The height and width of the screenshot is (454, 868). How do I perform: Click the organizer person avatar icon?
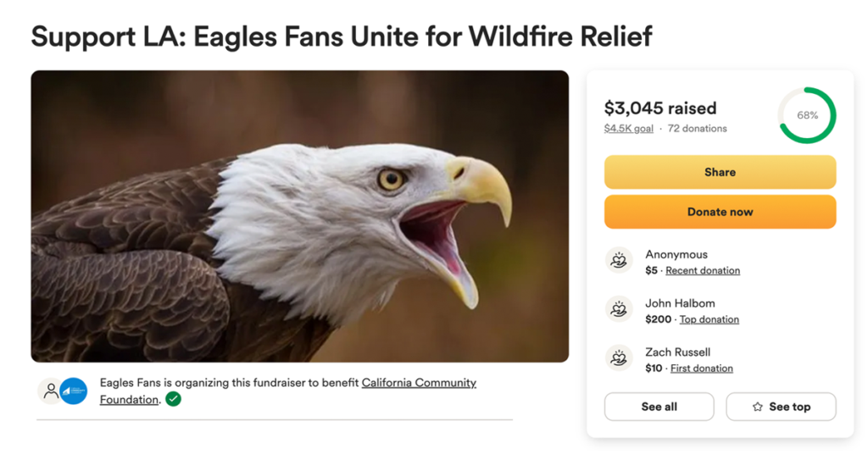[51, 390]
